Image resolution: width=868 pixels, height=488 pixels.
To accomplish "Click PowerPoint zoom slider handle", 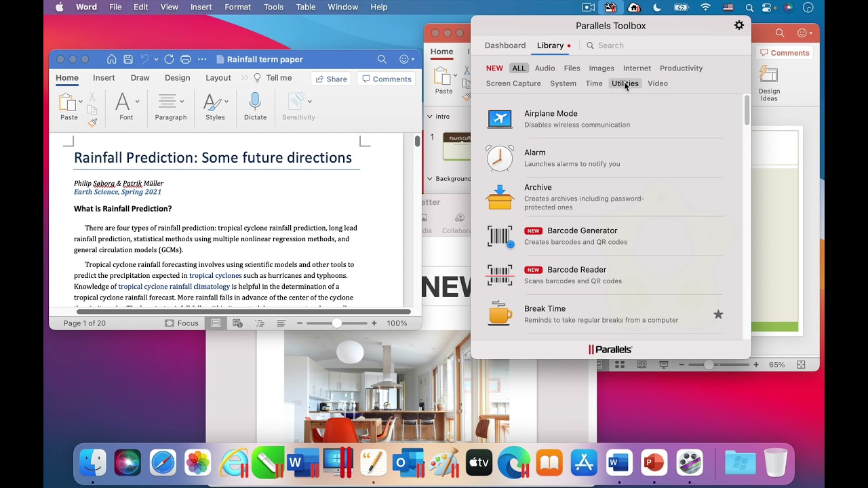I will point(709,365).
